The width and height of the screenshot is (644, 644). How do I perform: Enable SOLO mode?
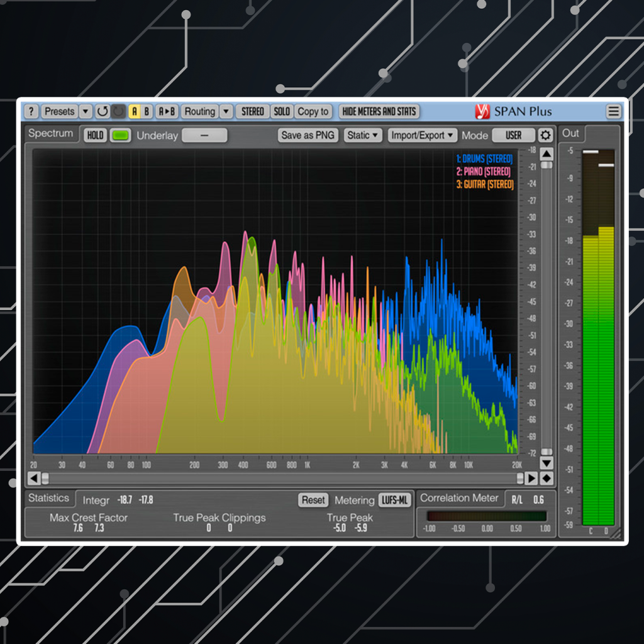pos(281,111)
